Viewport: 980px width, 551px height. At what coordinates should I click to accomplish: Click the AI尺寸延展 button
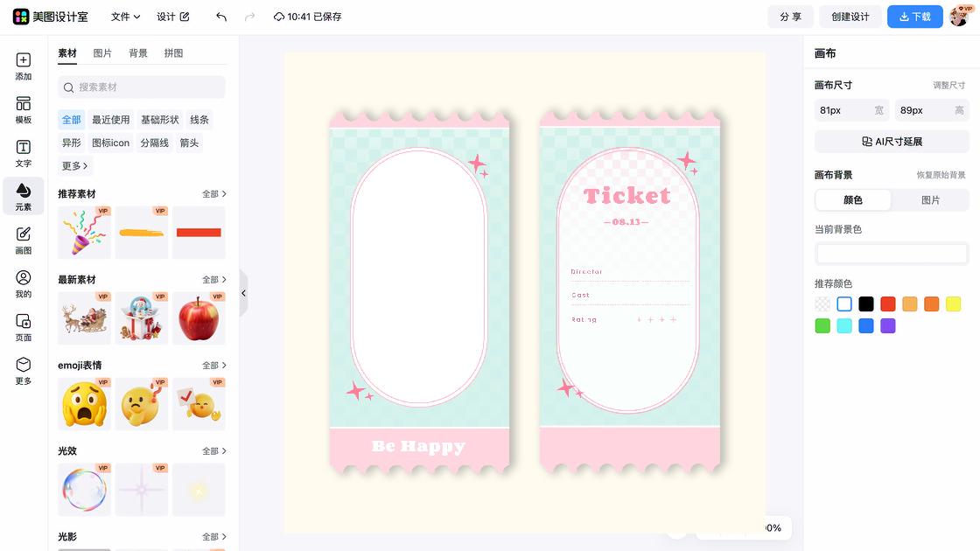(892, 142)
